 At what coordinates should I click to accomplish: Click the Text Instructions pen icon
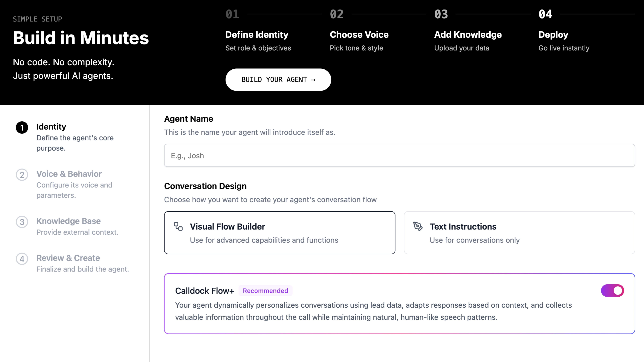pos(418,226)
